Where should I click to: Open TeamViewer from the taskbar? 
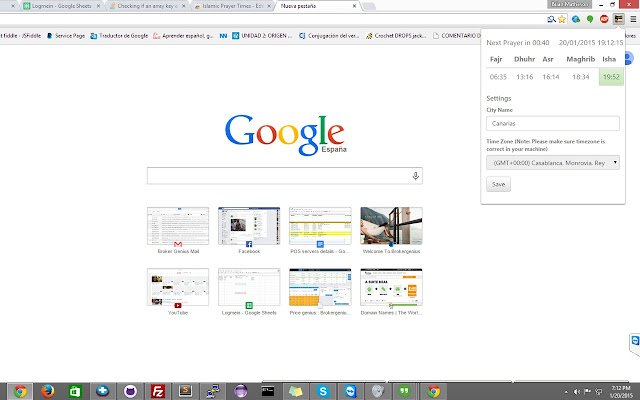tap(351, 391)
